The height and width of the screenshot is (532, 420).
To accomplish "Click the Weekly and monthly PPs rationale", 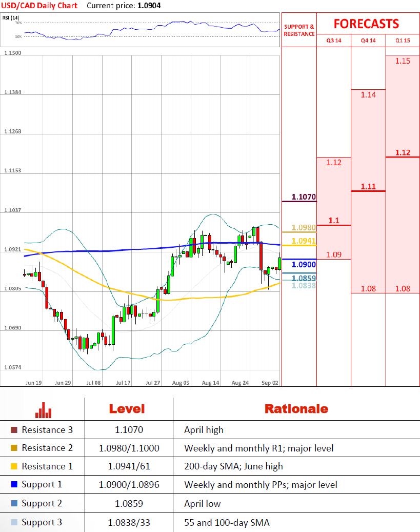I will 261,485.
